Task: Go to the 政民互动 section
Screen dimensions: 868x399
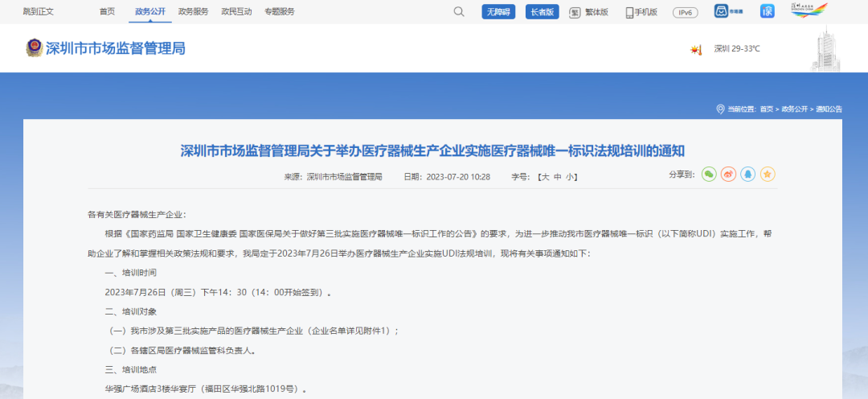Action: tap(236, 11)
